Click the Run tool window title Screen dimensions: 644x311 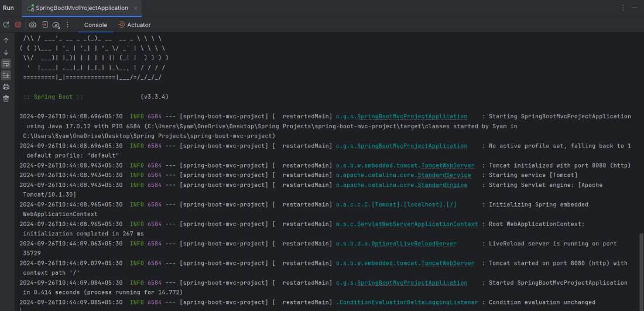point(8,8)
